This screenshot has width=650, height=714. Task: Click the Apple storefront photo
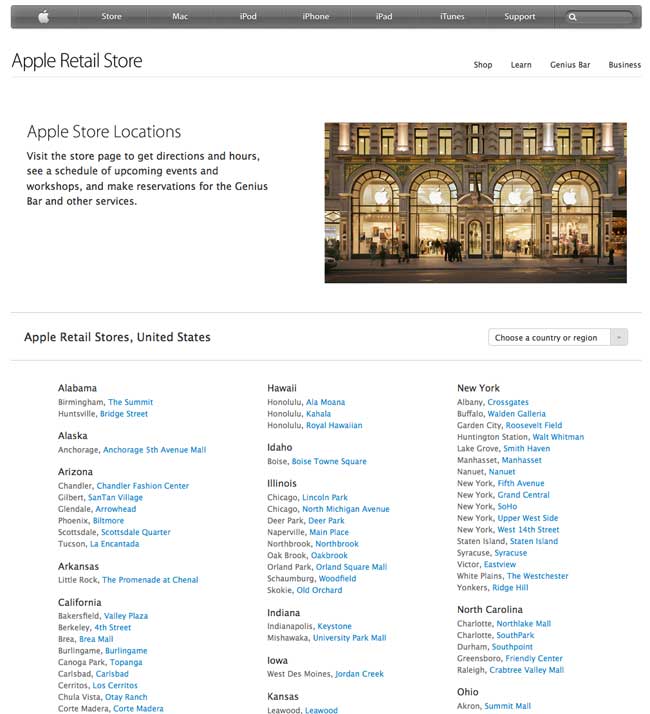(x=476, y=203)
